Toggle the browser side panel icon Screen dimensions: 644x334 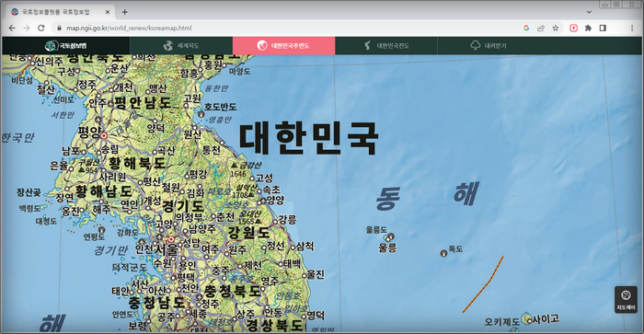(603, 28)
